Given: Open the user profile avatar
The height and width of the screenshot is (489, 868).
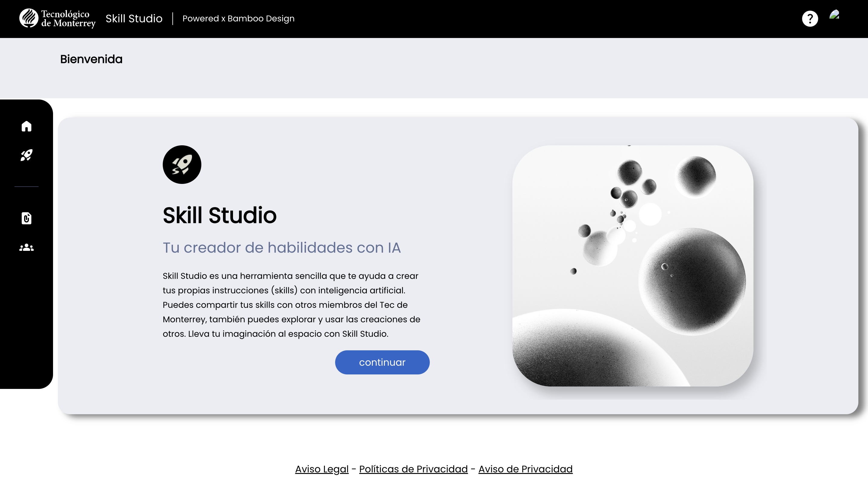Looking at the screenshot, I should coord(834,14).
